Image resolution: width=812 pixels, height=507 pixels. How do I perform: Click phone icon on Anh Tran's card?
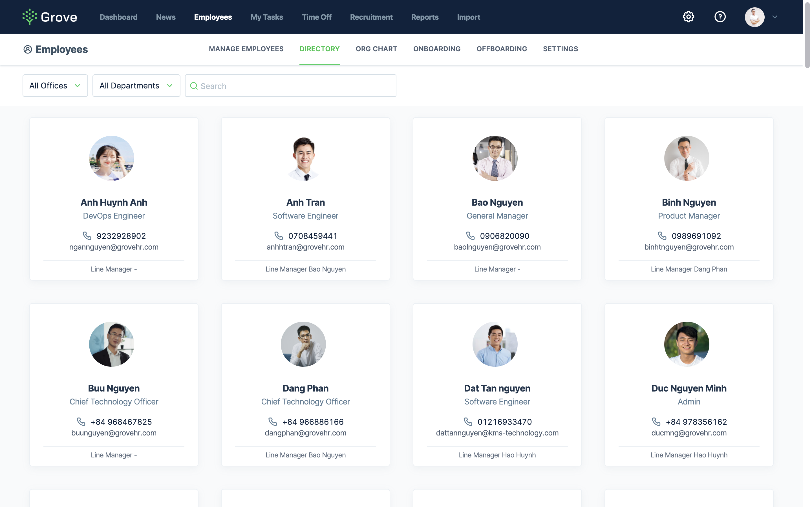(279, 236)
